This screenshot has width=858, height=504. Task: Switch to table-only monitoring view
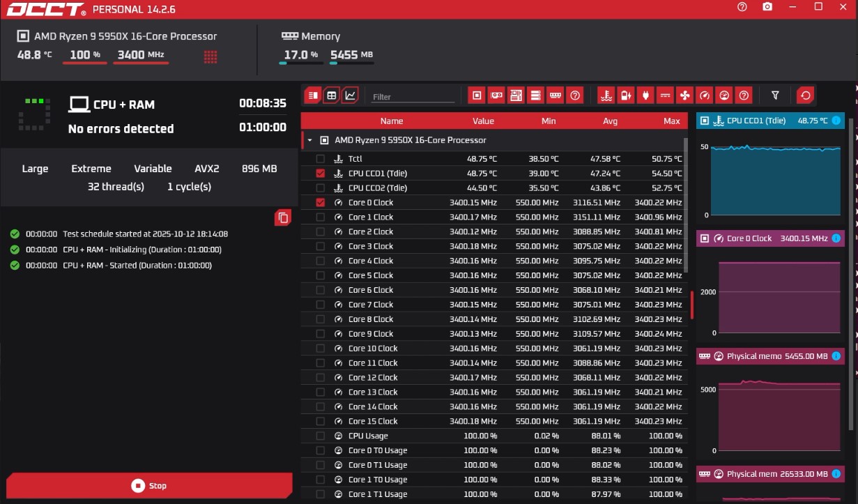tap(332, 95)
